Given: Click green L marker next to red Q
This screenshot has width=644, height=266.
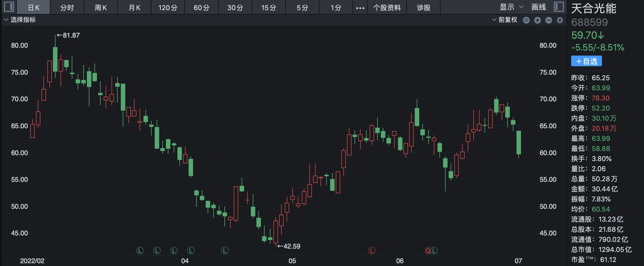Looking at the screenshot, I should coord(434,251).
